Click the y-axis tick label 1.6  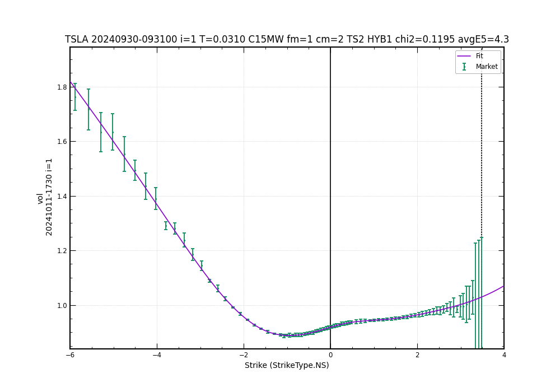62,142
